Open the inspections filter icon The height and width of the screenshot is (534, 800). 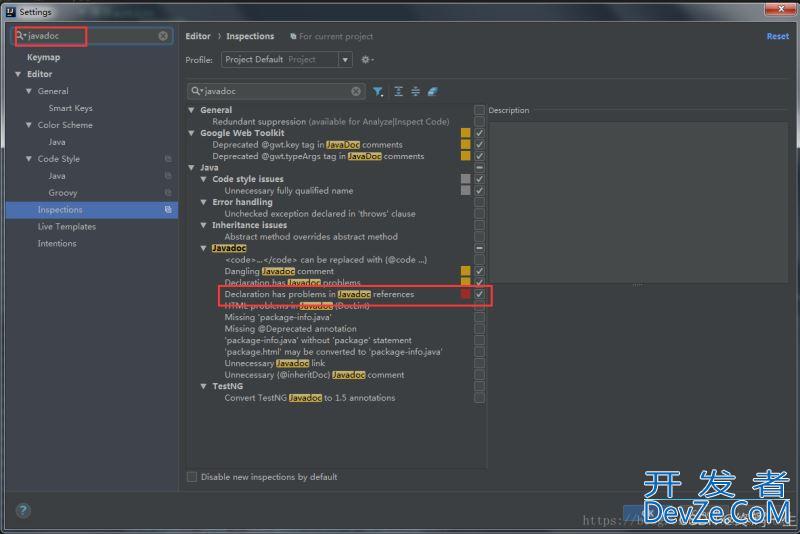378,91
